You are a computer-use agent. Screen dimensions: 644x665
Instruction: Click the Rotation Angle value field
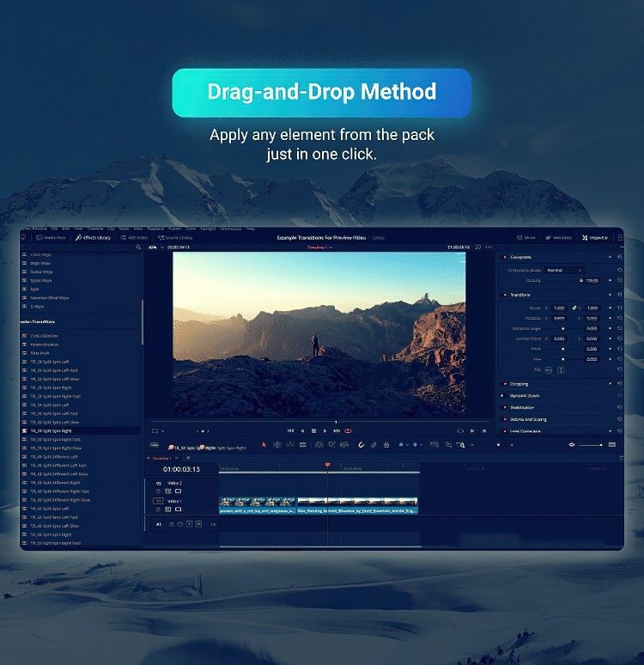(x=591, y=328)
